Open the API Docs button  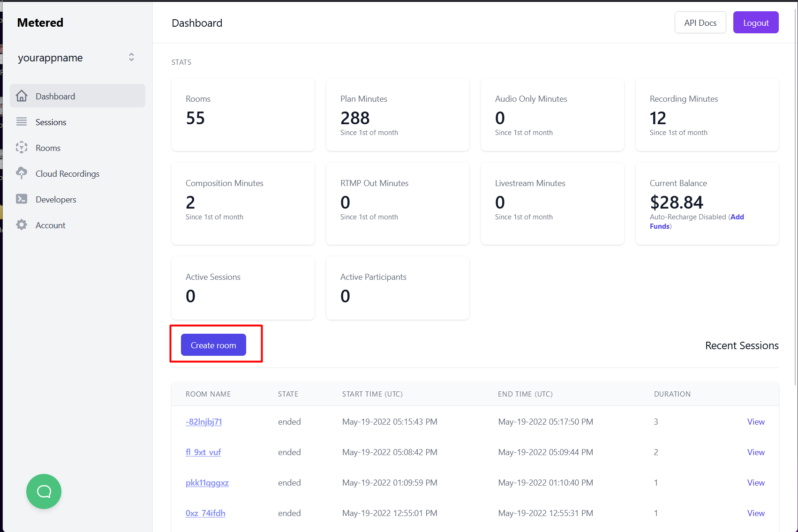[x=700, y=22]
